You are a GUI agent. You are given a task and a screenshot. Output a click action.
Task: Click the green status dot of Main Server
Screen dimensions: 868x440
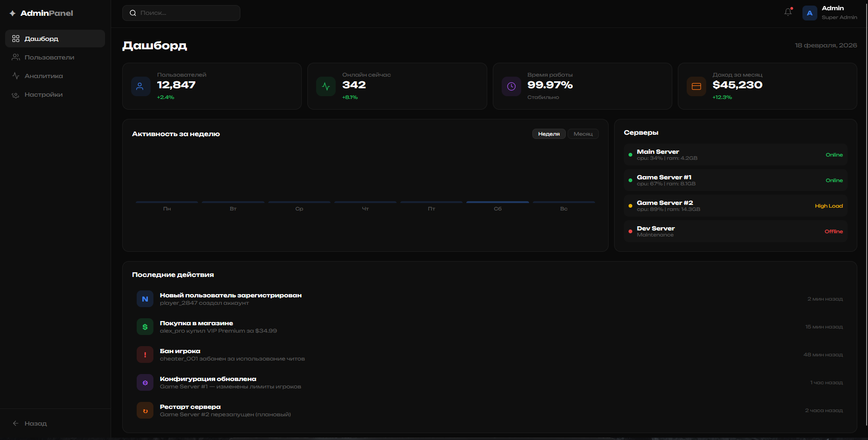tap(630, 155)
